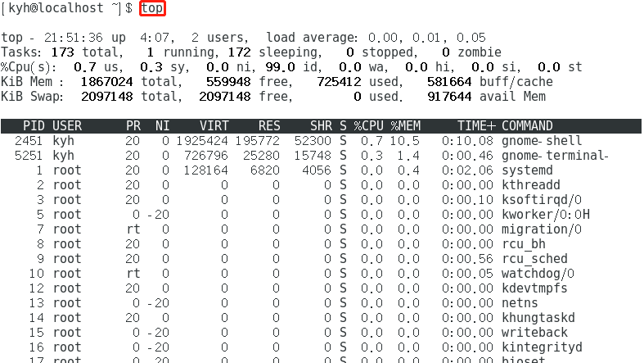Image resolution: width=644 pixels, height=363 pixels.
Task: Click the 195772 RES value
Action: pos(258,141)
